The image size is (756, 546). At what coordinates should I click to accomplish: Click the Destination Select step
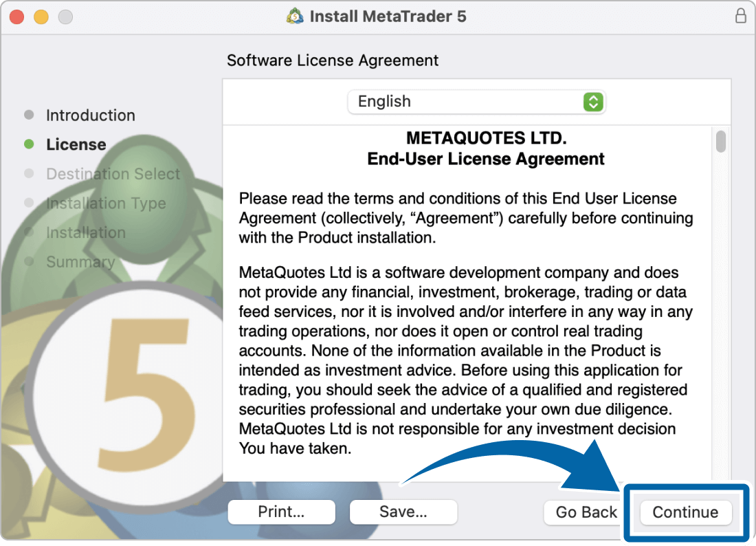coord(113,174)
